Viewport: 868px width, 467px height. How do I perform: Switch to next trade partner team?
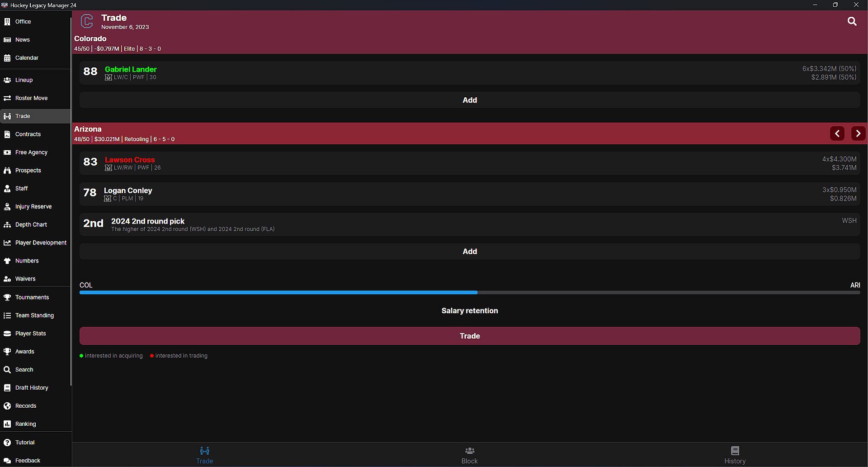[858, 133]
